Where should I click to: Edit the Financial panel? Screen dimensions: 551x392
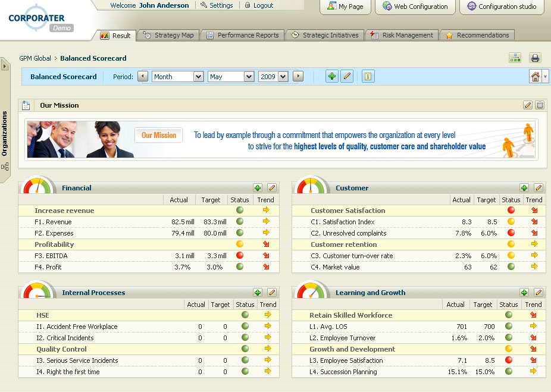272,188
